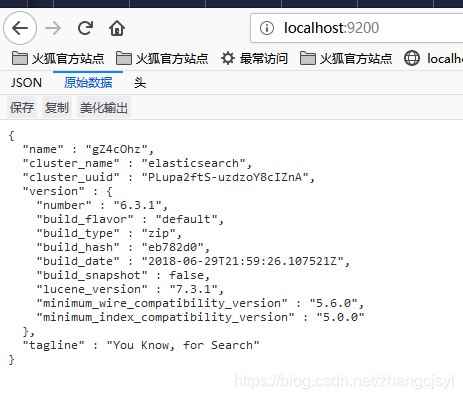Click the build_flavor value "default"
The width and height of the screenshot is (463, 399).
point(186,219)
